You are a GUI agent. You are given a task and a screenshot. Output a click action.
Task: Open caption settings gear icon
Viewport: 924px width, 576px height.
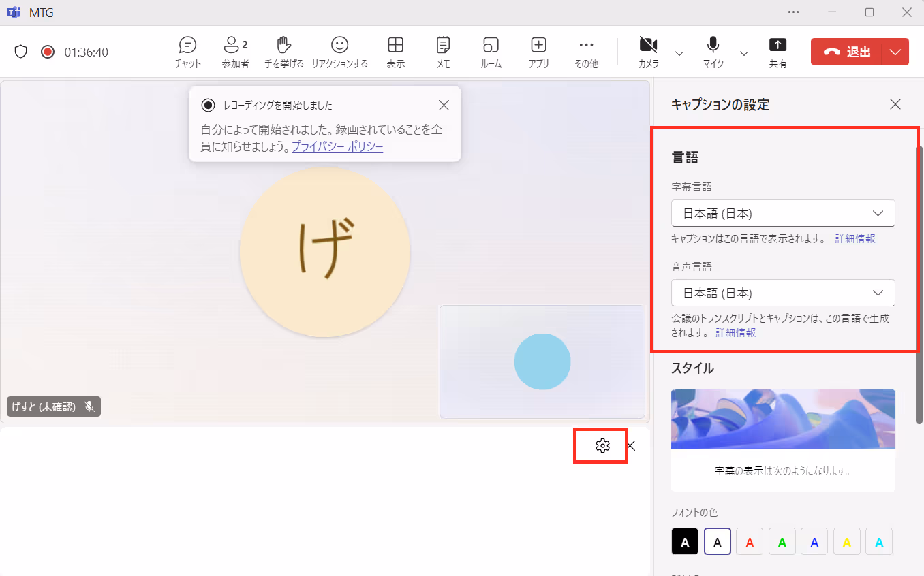602,446
